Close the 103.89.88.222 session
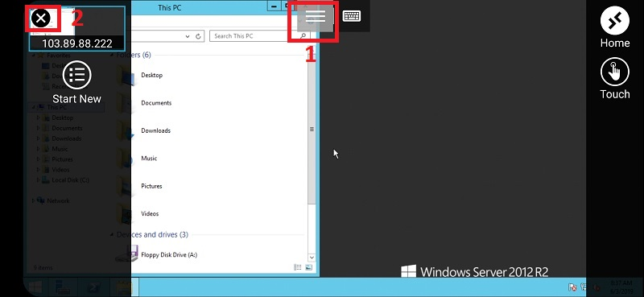The image size is (644, 297). (x=41, y=18)
